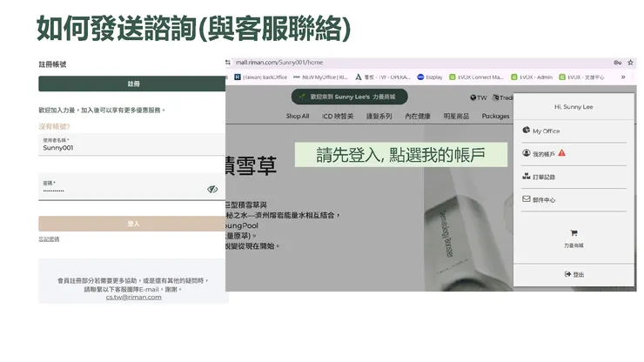The image size is (644, 362).
Task: Expand hidden bookmarks chevron
Action: (623, 77)
